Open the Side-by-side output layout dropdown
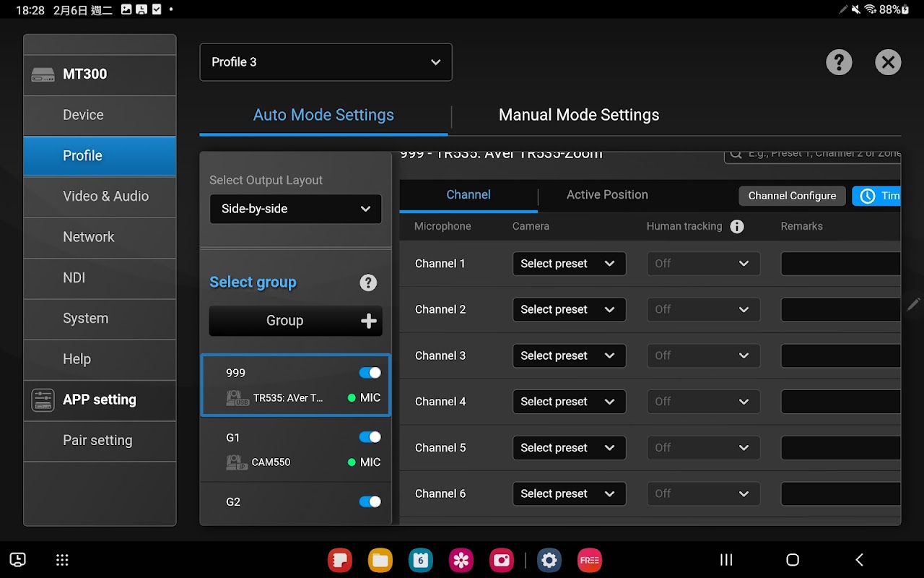This screenshot has width=924, height=578. click(x=295, y=209)
